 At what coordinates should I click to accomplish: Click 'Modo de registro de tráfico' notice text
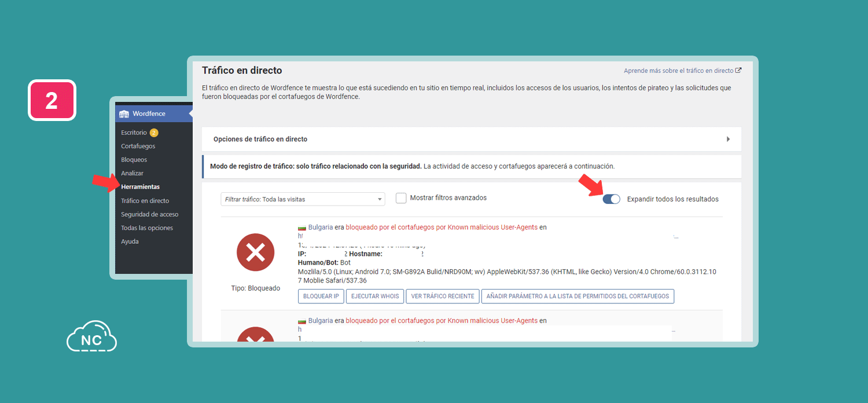[412, 166]
